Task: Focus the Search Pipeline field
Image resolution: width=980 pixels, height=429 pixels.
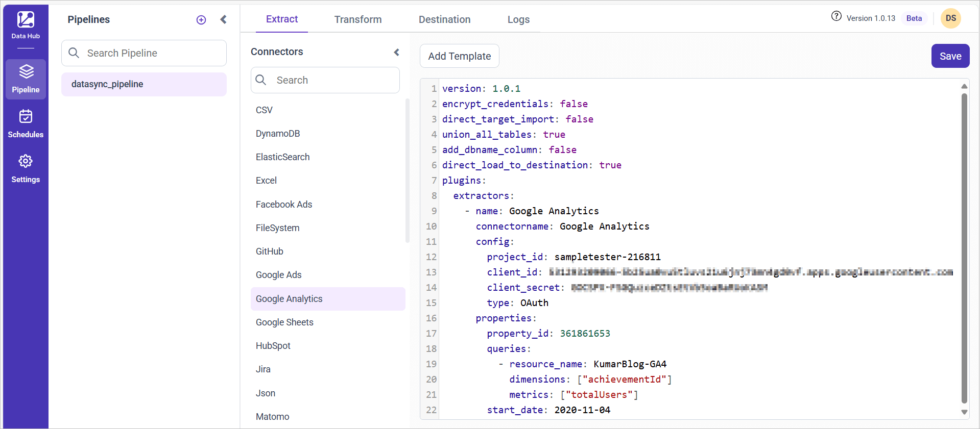Action: (144, 53)
